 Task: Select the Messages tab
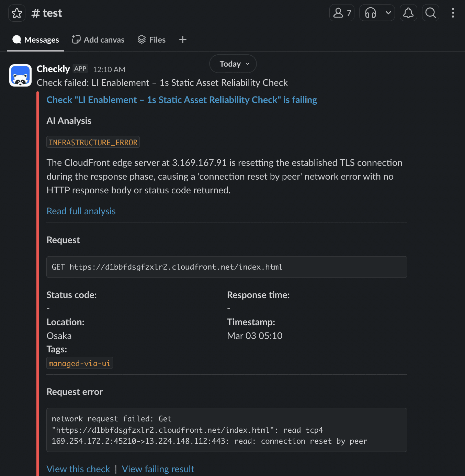[35, 39]
